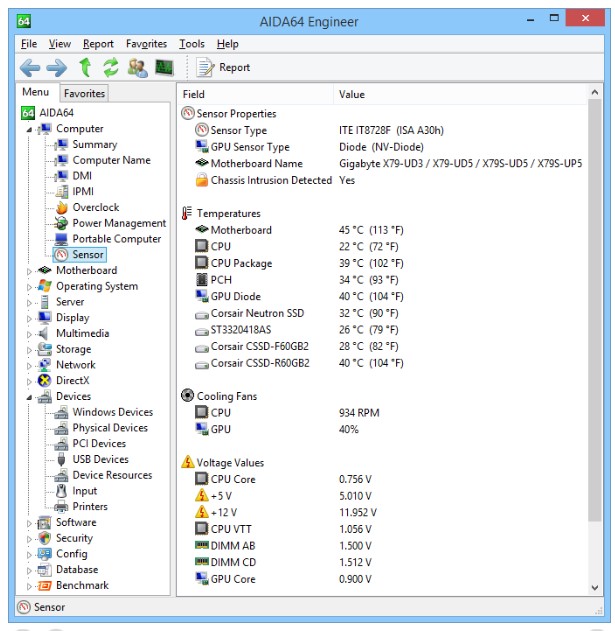
Task: Click the green up-level arrow icon
Action: (x=85, y=67)
